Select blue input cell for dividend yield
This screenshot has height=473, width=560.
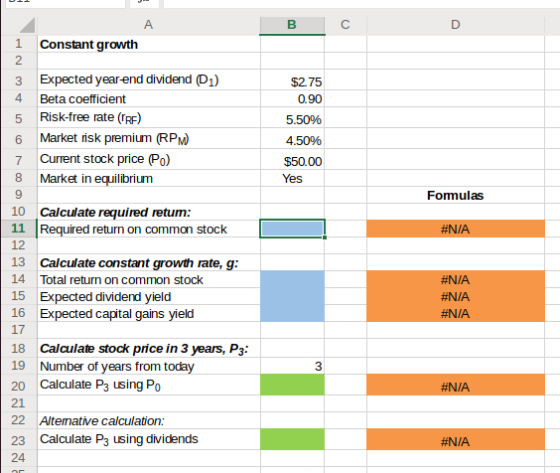pyautogui.click(x=292, y=296)
